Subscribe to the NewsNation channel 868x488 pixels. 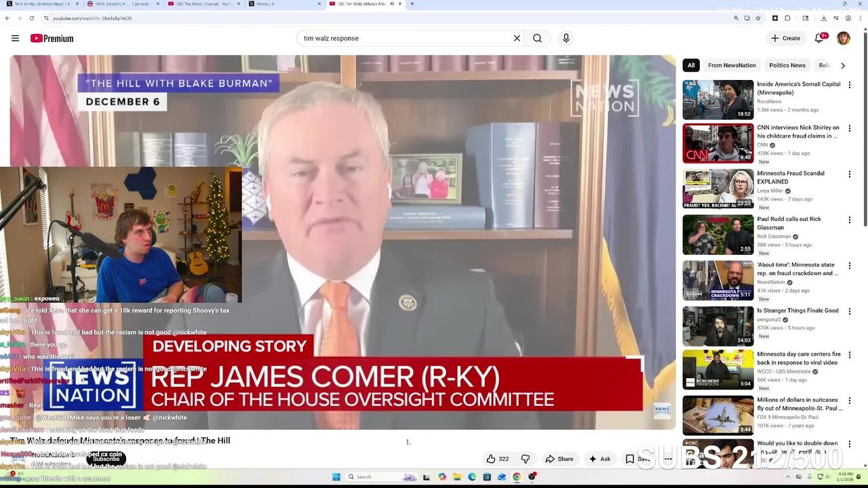click(x=106, y=459)
